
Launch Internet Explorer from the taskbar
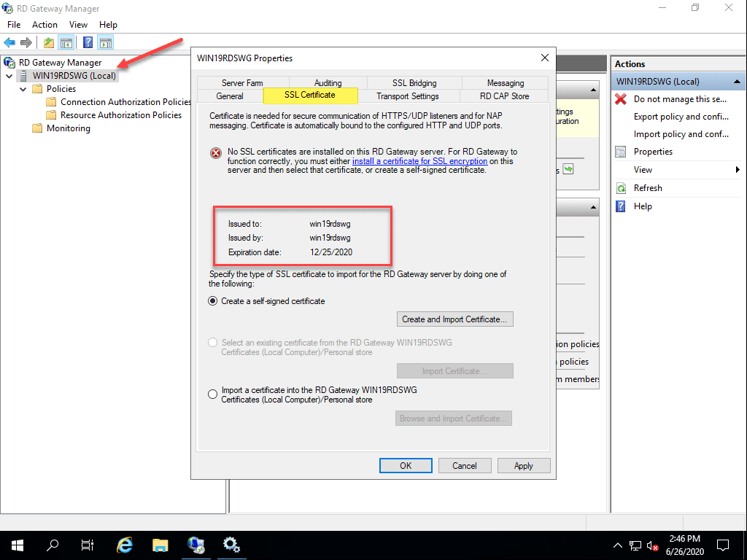pyautogui.click(x=124, y=545)
